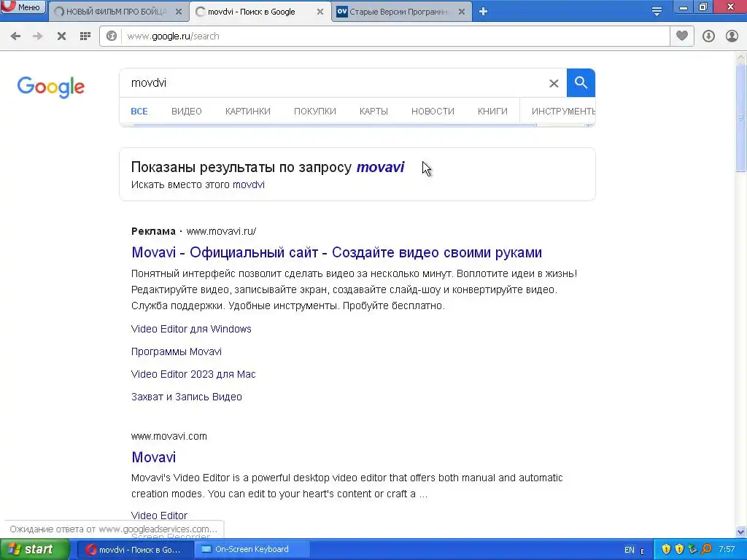Open Movavi - Официальный сайт ad link
747x560 pixels.
336,252
